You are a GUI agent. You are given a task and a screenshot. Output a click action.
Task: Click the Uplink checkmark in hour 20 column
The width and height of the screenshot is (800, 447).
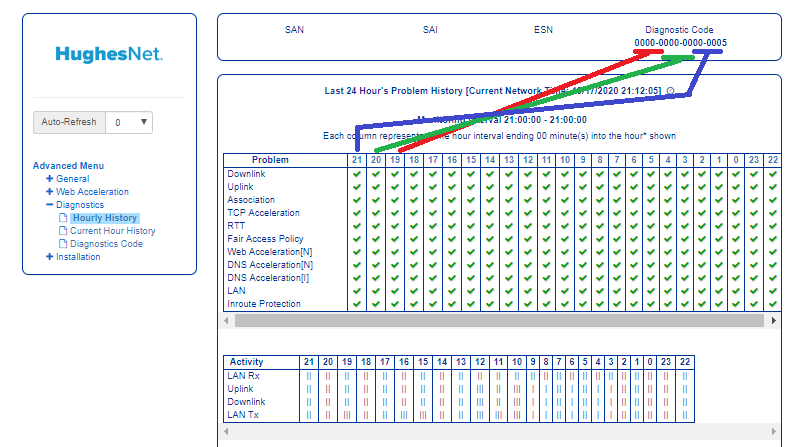coord(376,186)
